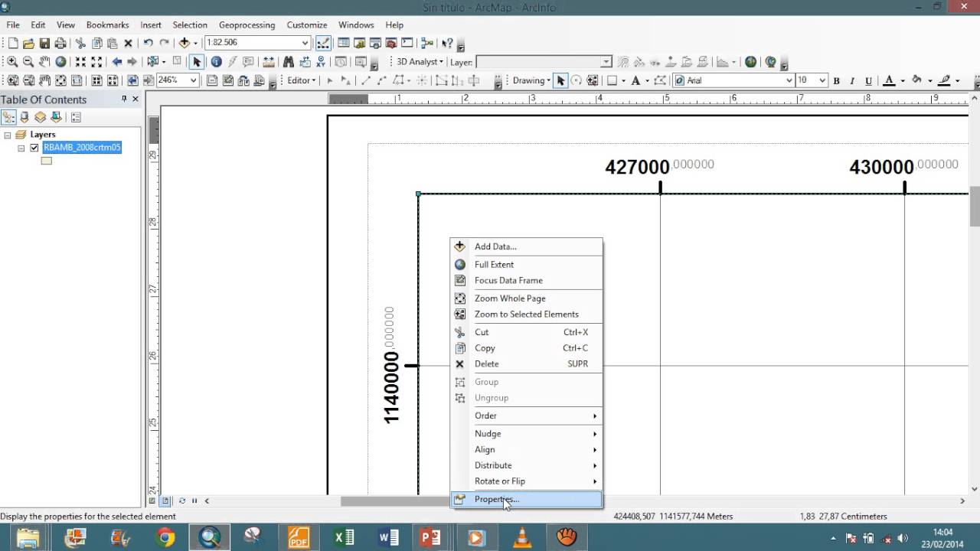980x551 pixels.
Task: Toggle Bold text formatting
Action: tap(836, 80)
